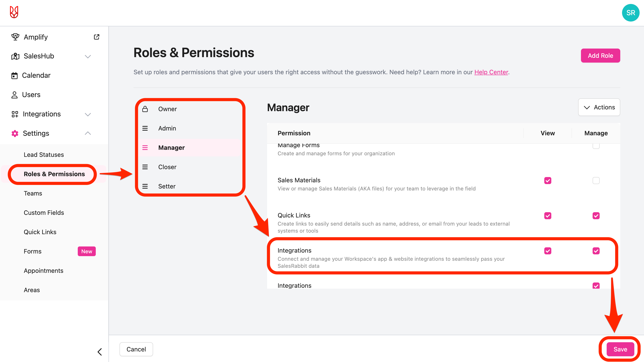This screenshot has height=362, width=644.
Task: Collapse sidebar with the left arrow
Action: (99, 352)
